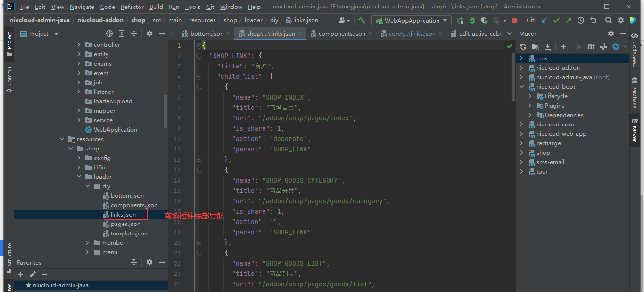Screen dimensions: 644x292
Task: Stop the running application
Action: 514,20
